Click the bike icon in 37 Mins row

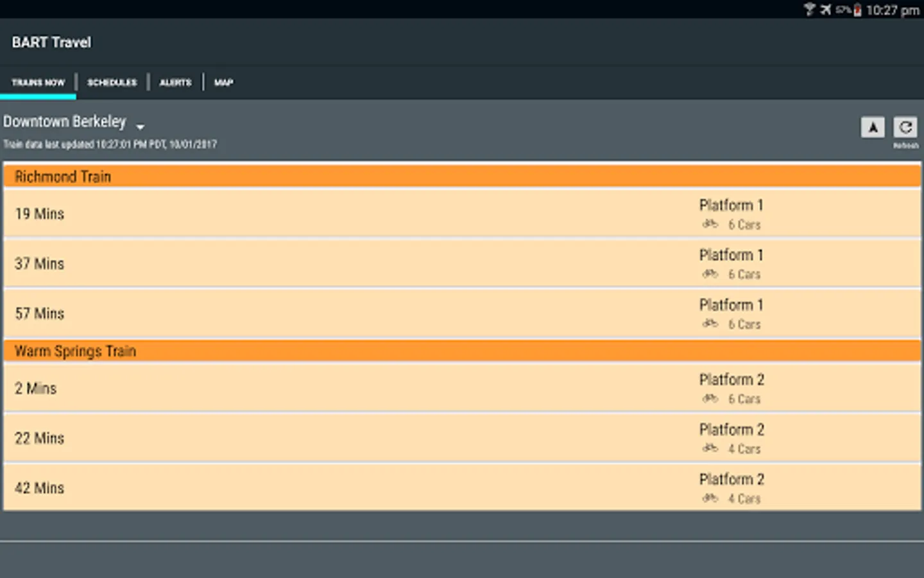[x=710, y=274]
